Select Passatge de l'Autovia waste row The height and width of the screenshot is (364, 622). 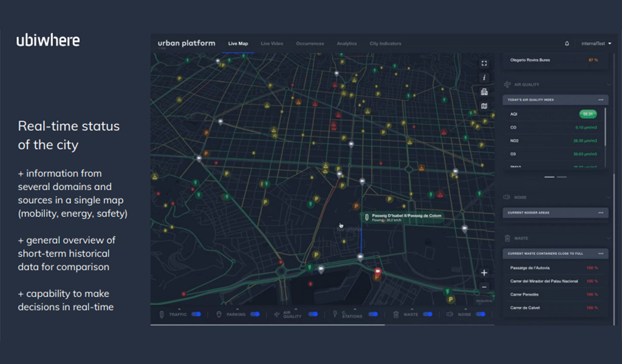554,268
